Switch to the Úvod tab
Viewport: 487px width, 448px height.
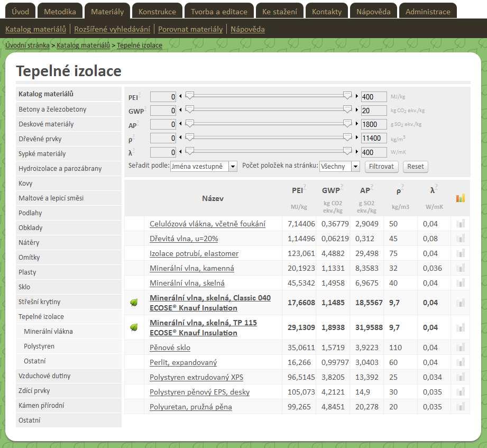20,11
